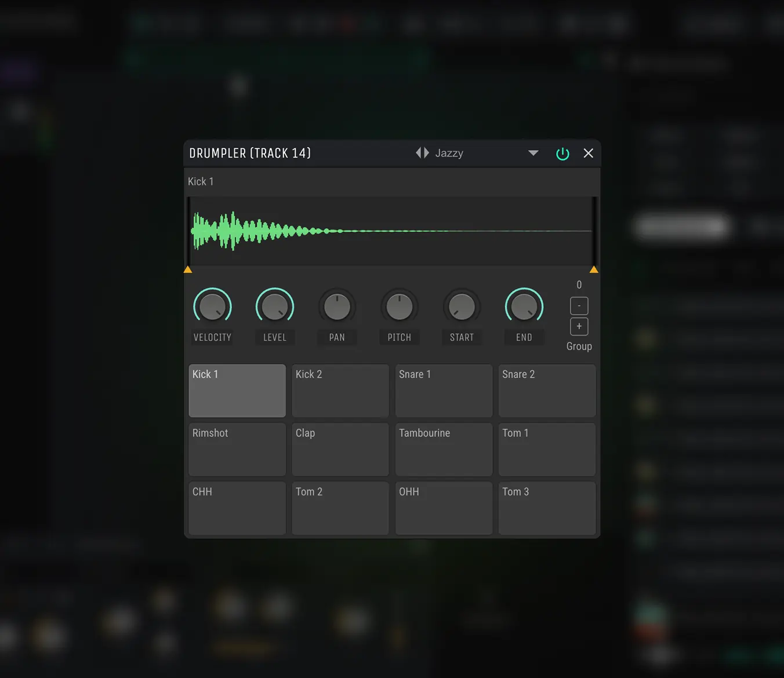
Task: Toggle the Drumpler power button
Action: pos(562,154)
